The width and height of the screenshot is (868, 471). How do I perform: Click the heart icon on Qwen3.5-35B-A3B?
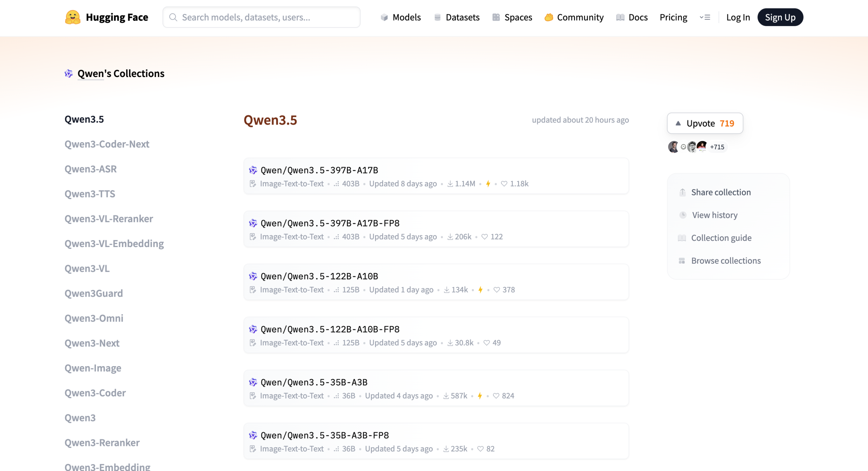point(496,396)
